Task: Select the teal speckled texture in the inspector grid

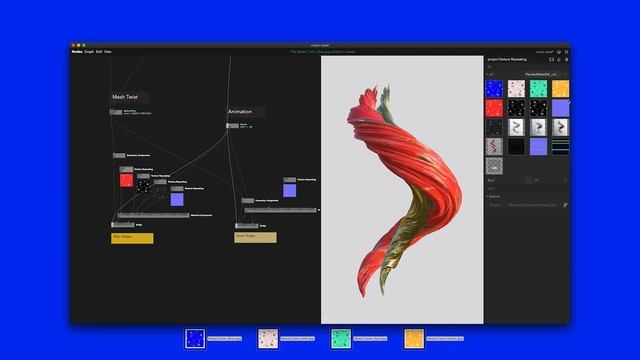Action: (x=538, y=89)
